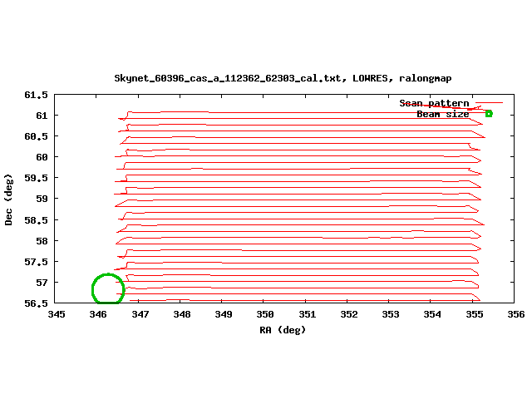Click the plot title Skynet_60396_cas_a file name
The height and width of the screenshot is (399, 532).
pos(227,78)
